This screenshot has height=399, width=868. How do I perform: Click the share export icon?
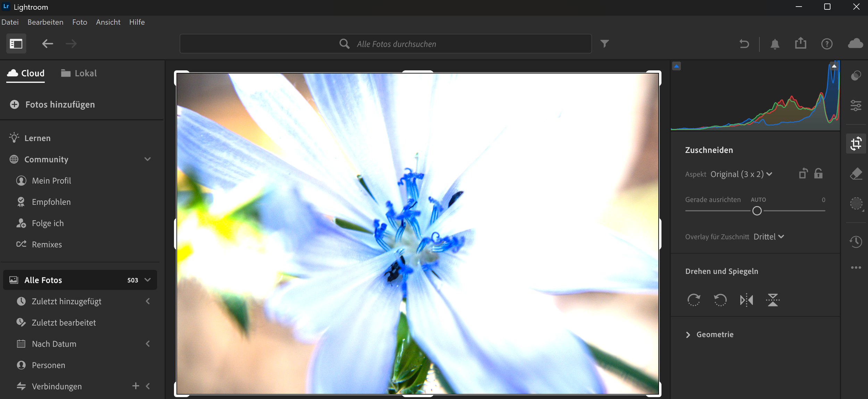[x=801, y=44]
